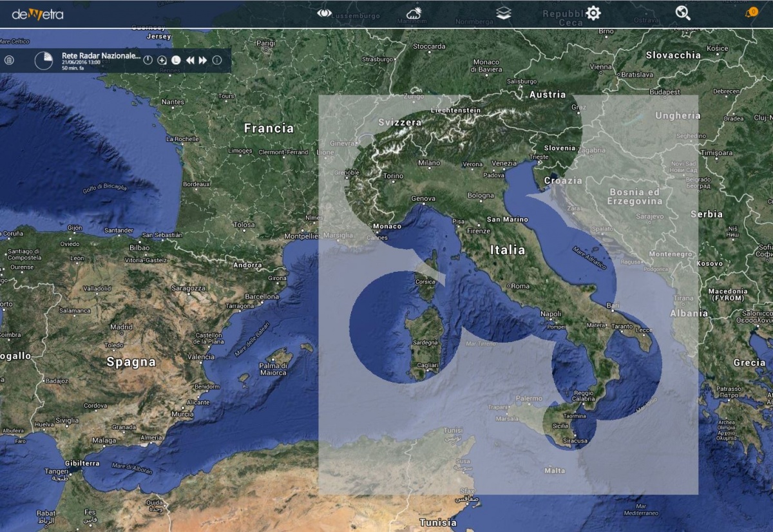The image size is (773, 532).
Task: Zoom to radar extent with the plus icon
Action: (x=162, y=59)
